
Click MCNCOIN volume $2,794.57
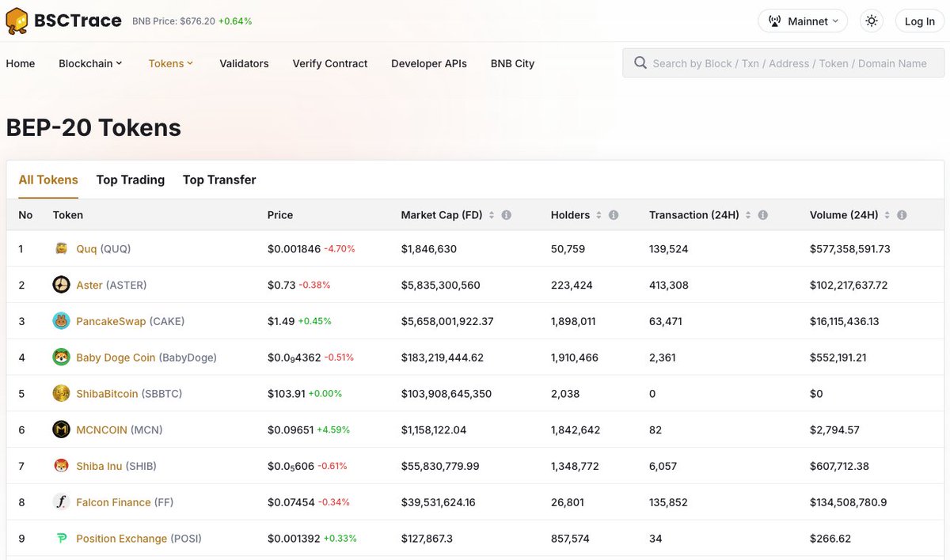pyautogui.click(x=834, y=429)
